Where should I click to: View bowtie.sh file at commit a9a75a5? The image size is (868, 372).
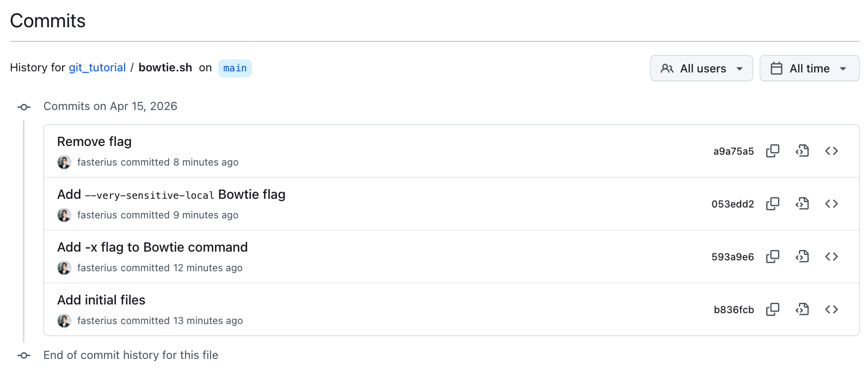802,151
